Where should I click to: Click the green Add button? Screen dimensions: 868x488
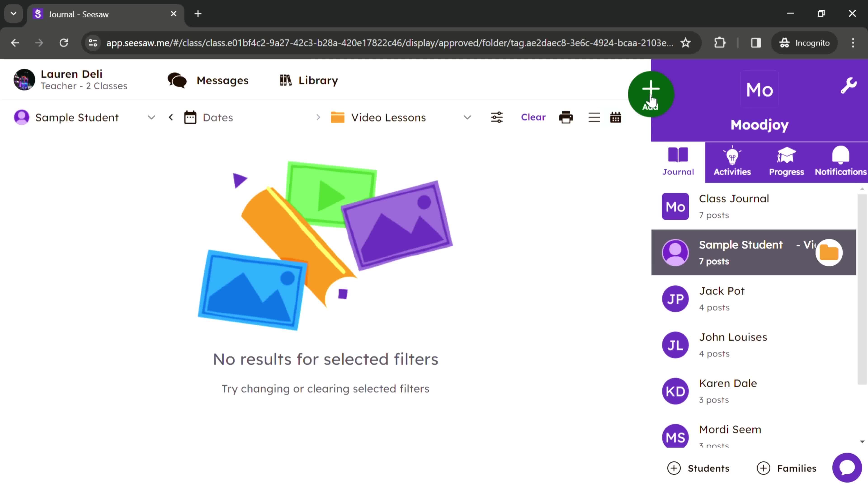coord(650,93)
